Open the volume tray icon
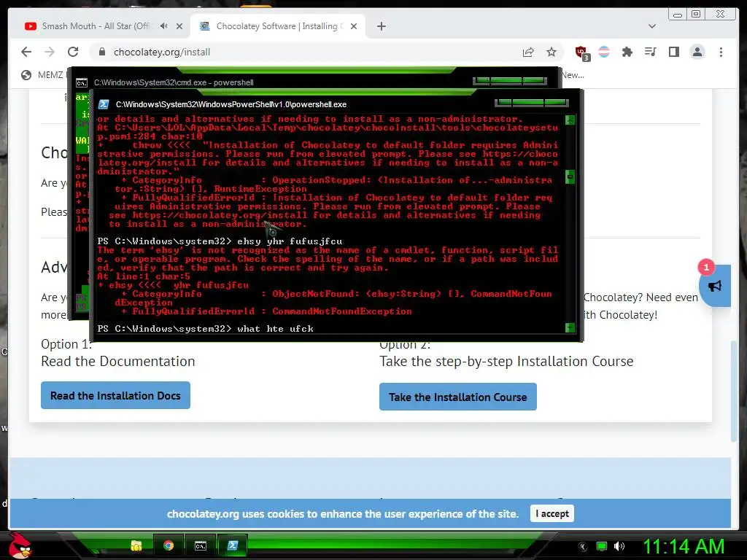The width and height of the screenshot is (747, 560). (x=619, y=546)
